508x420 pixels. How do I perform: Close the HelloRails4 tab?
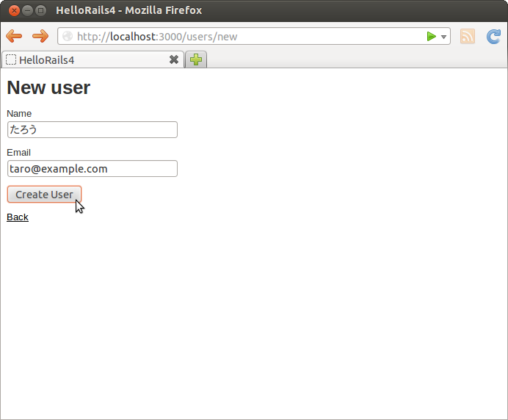click(x=174, y=59)
